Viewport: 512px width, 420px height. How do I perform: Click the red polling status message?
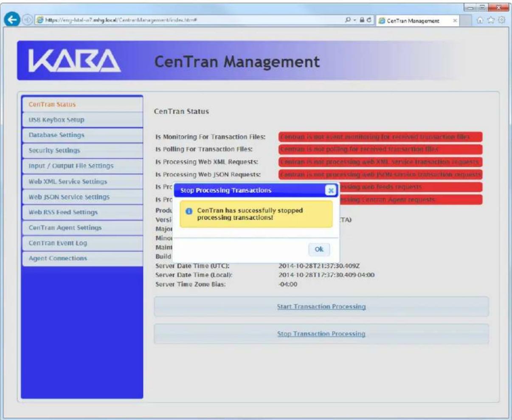click(380, 149)
